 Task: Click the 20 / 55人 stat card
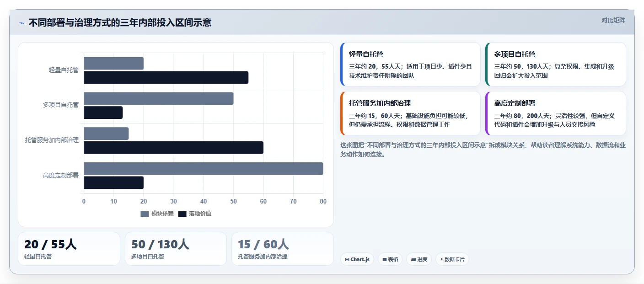(x=69, y=249)
